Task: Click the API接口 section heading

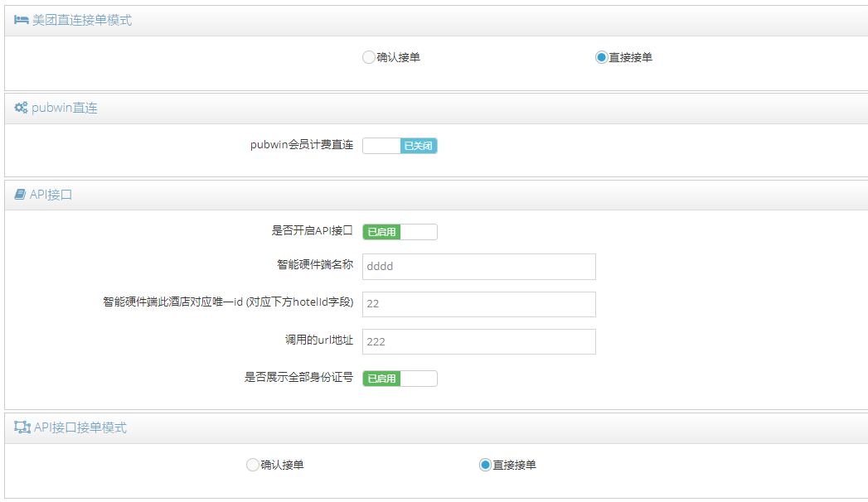Action: (51, 195)
